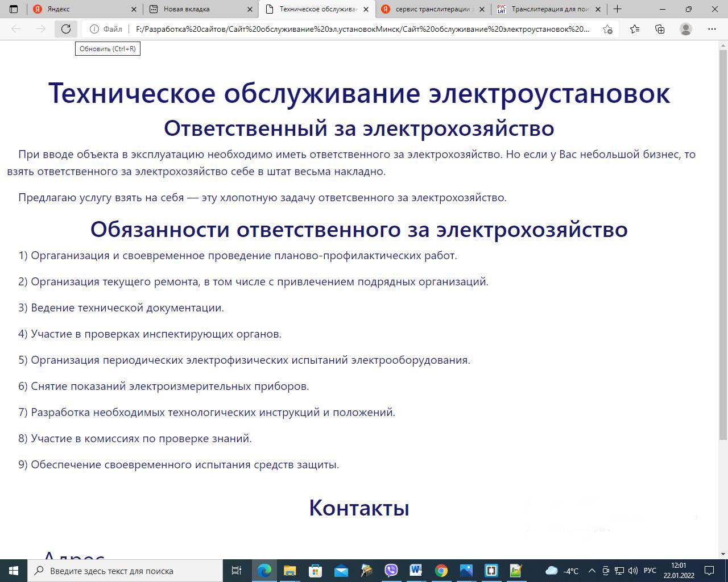Image resolution: width=728 pixels, height=582 pixels.
Task: Switch the РУС input language indicator
Action: [x=650, y=571]
